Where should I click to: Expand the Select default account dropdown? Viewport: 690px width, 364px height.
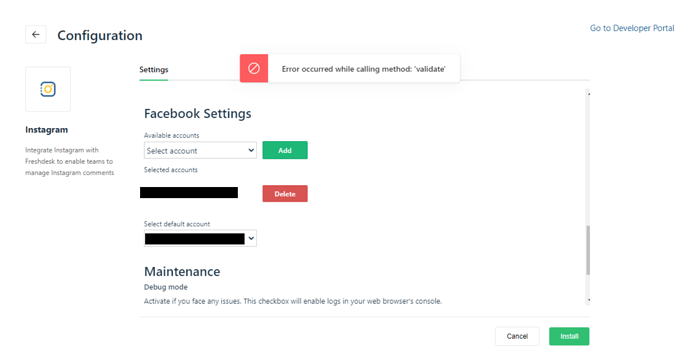(200, 239)
